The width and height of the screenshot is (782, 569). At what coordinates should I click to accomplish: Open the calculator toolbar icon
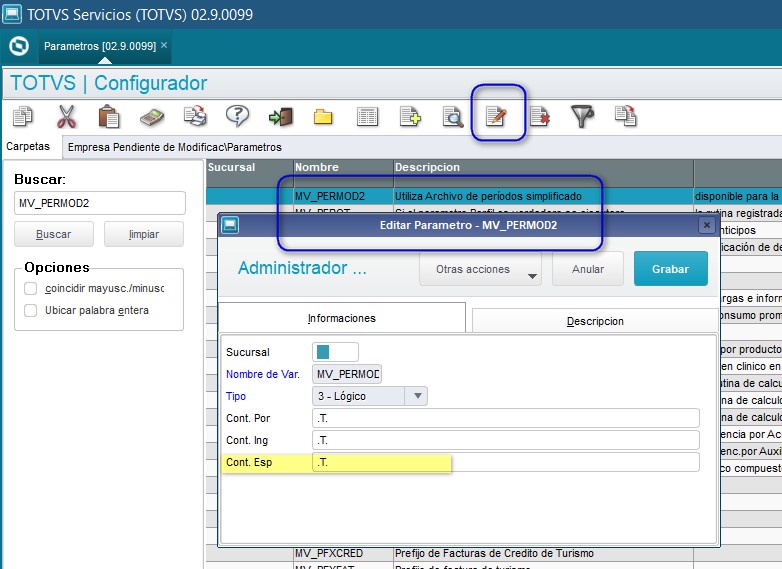(x=152, y=117)
